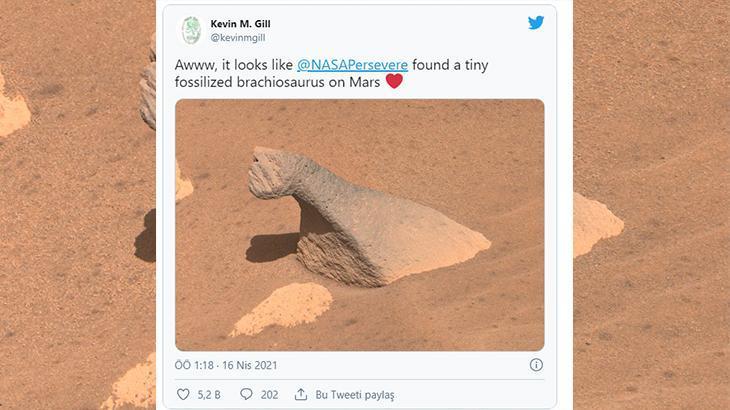Open the Mars rock photo in the tweet

pos(360,224)
